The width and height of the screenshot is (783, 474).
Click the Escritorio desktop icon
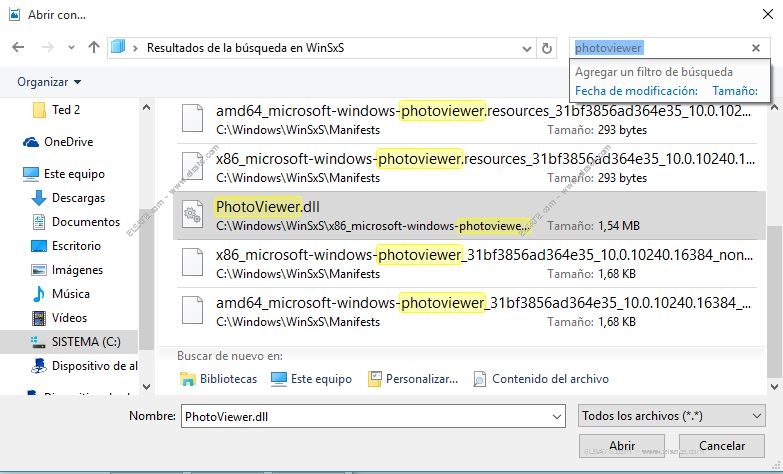click(39, 246)
